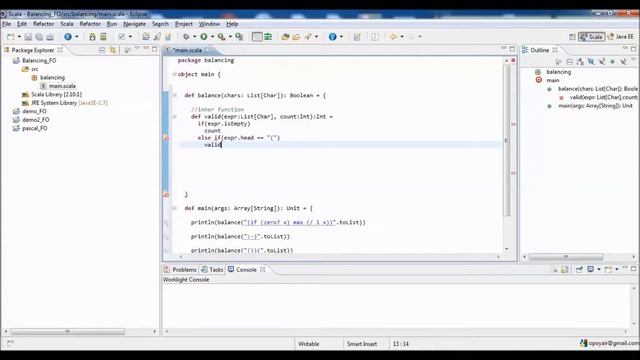Open the Run dropdown arrow

coord(212,37)
